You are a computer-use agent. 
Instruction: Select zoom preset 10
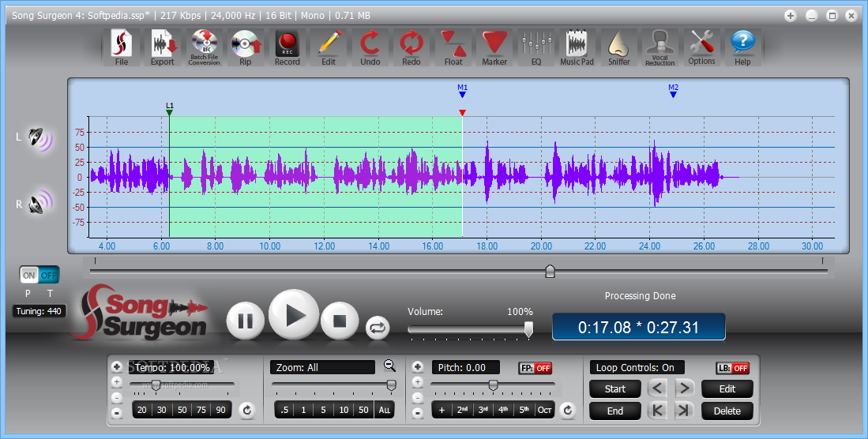344,411
